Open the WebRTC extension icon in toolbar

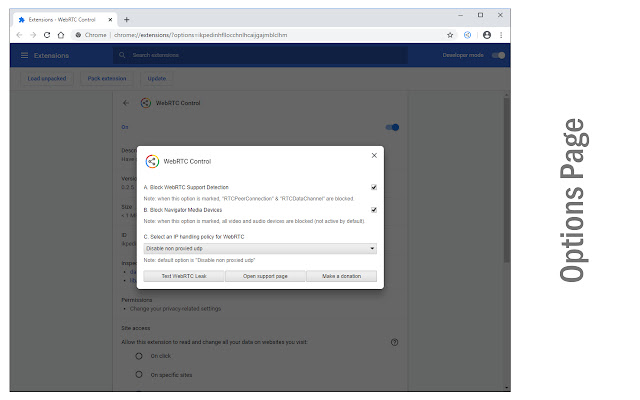(x=467, y=34)
